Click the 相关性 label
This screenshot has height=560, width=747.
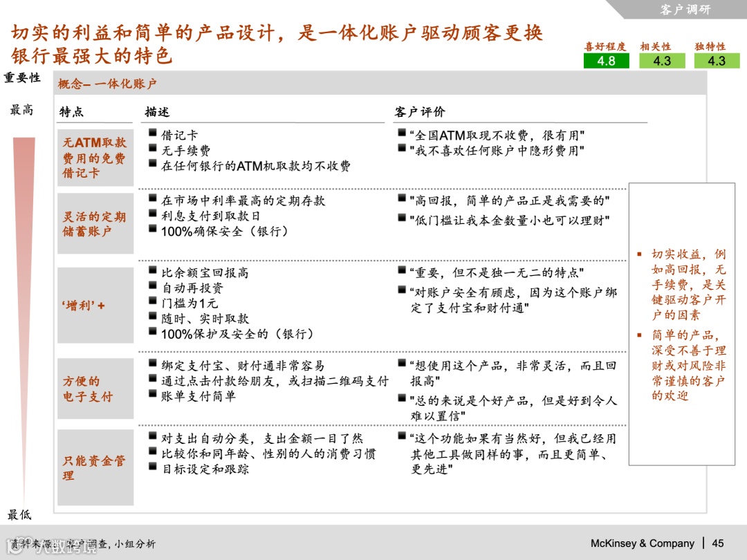click(656, 46)
